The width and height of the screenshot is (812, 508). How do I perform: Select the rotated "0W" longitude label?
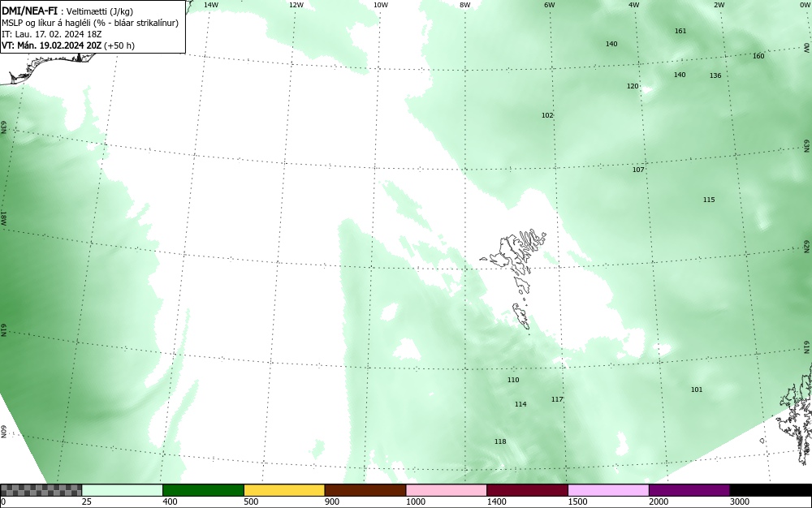pos(807,48)
